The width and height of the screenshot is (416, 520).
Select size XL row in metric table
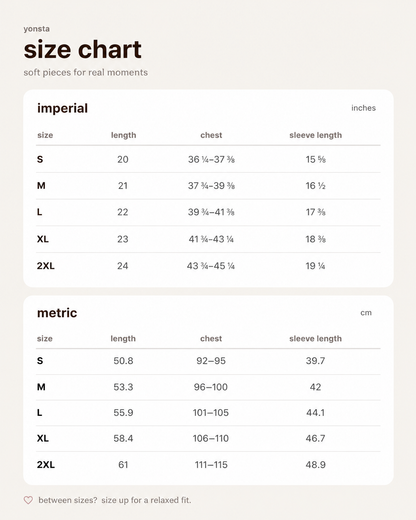pos(208,438)
